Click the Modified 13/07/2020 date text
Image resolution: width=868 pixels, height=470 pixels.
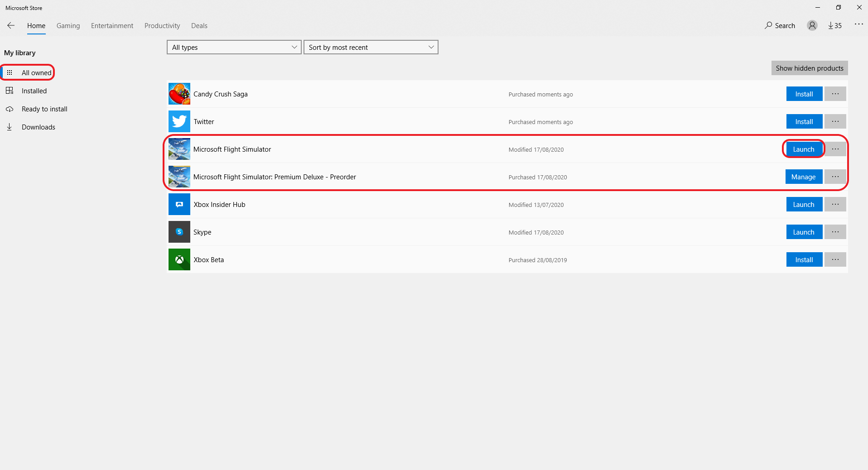(536, 205)
